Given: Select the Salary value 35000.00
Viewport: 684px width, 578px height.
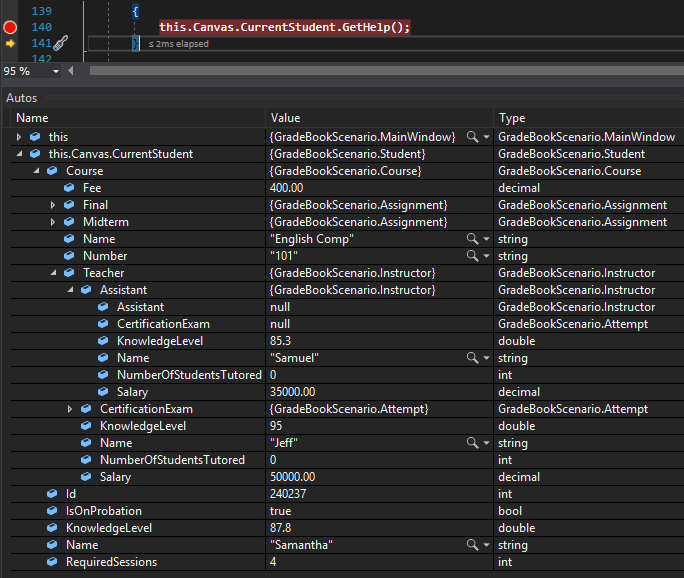Looking at the screenshot, I should [x=292, y=392].
